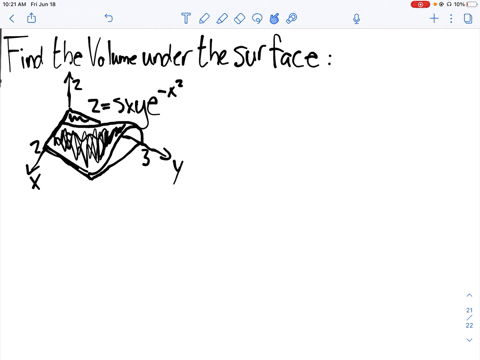The height and width of the screenshot is (360, 480).
Task: Open the more options menu
Action: 451,18
